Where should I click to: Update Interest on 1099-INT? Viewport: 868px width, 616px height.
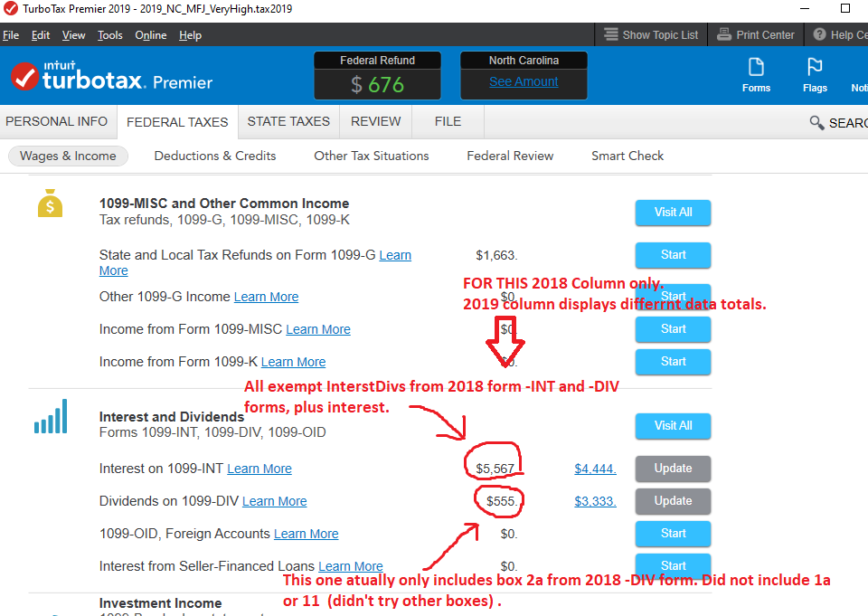(x=673, y=469)
